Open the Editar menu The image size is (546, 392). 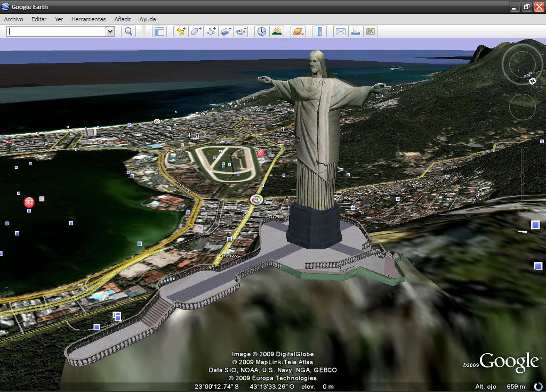(39, 19)
